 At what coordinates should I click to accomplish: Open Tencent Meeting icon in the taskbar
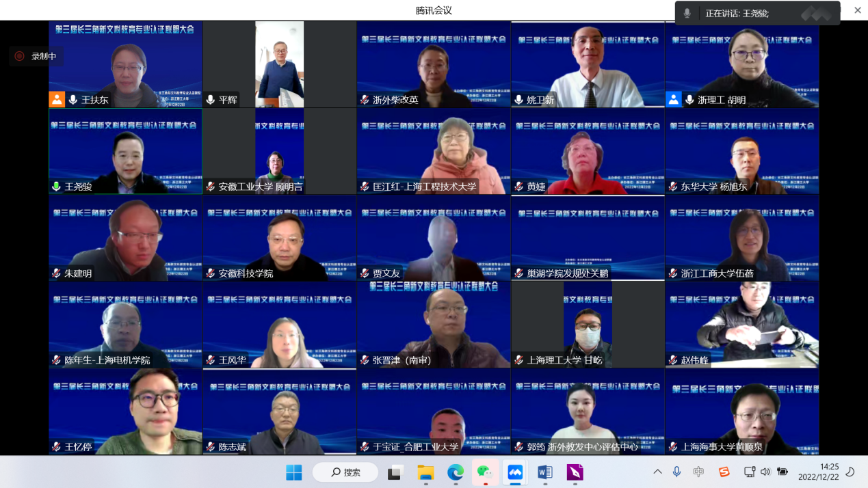[514, 472]
